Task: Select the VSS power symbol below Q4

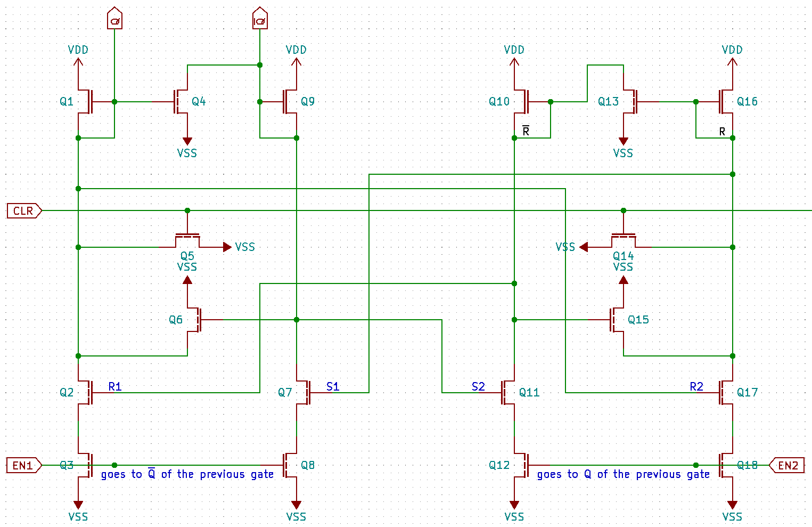Action: [x=187, y=148]
